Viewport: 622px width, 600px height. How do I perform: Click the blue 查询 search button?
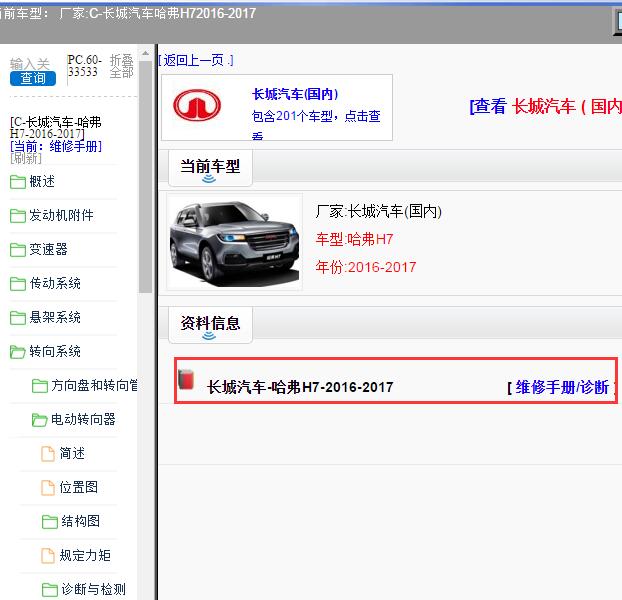pyautogui.click(x=33, y=78)
